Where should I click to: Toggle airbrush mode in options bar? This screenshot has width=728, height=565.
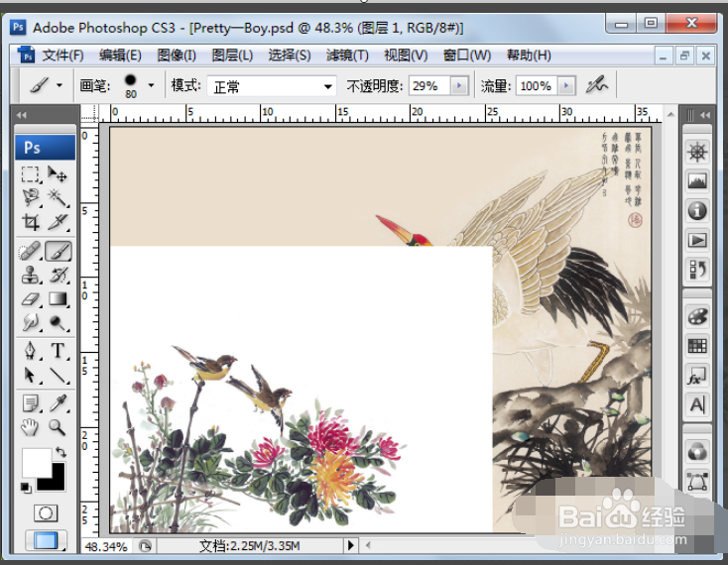click(x=597, y=85)
